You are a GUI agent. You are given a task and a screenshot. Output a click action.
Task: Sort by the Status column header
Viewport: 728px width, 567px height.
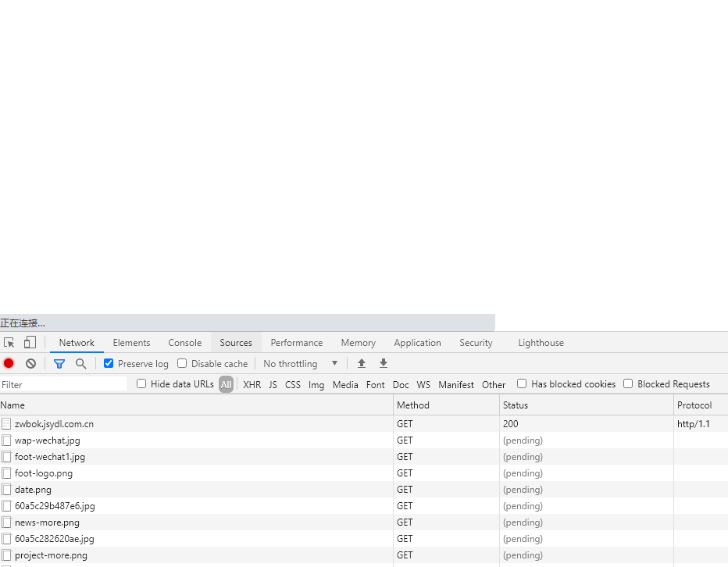click(x=516, y=405)
